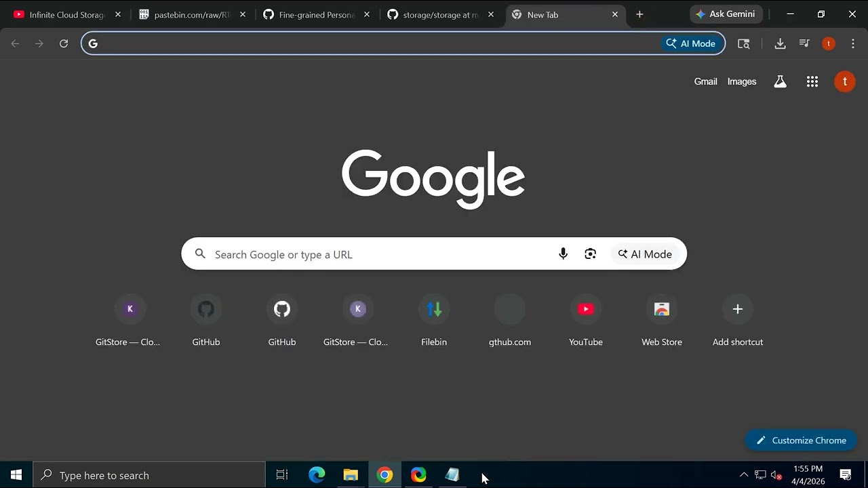Open the dimmed GitHub shortcut
This screenshot has width=868, height=488.
[x=206, y=321]
